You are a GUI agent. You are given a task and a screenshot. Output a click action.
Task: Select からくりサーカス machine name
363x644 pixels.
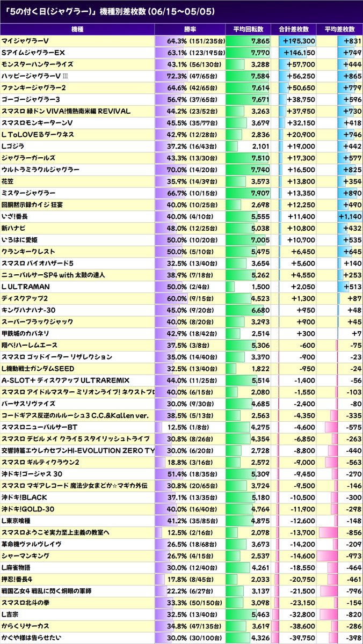click(x=25, y=627)
